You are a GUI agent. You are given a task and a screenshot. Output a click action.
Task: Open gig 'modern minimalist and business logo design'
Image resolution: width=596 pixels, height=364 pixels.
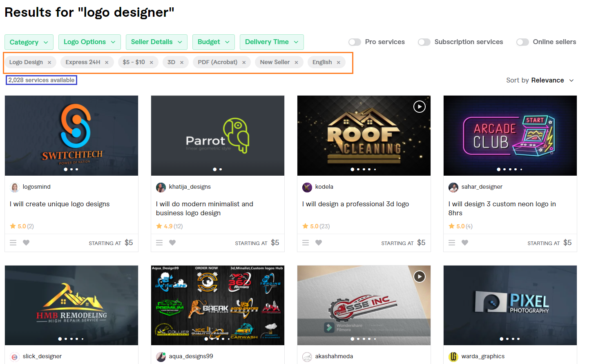click(x=205, y=208)
